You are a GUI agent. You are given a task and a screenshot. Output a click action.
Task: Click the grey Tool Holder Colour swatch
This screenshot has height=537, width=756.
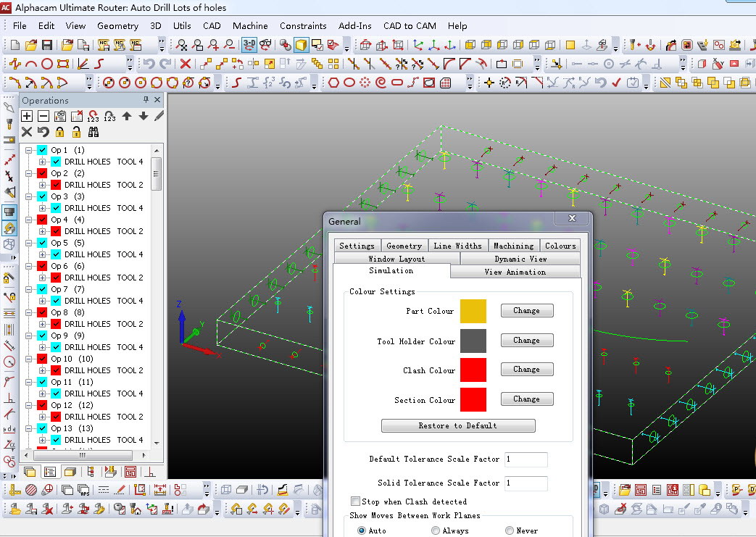pyautogui.click(x=473, y=341)
